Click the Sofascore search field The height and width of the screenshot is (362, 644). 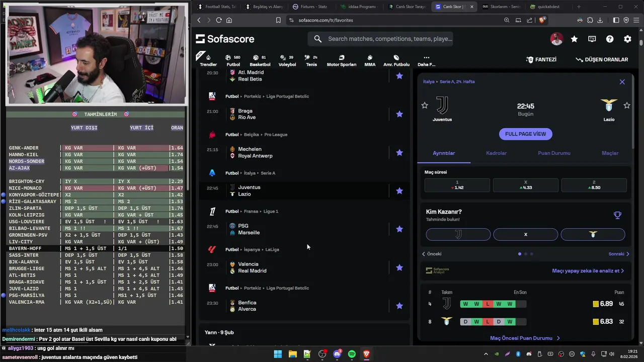click(x=381, y=39)
